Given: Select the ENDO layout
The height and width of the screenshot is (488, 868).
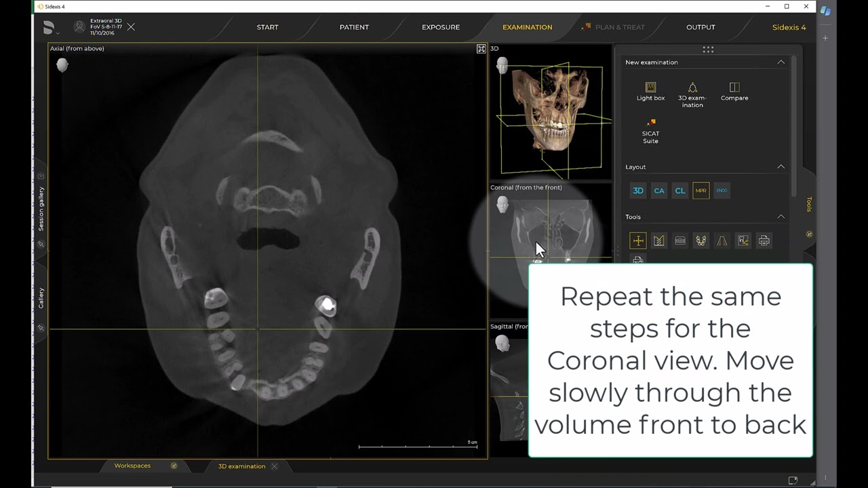Looking at the screenshot, I should click(x=722, y=190).
